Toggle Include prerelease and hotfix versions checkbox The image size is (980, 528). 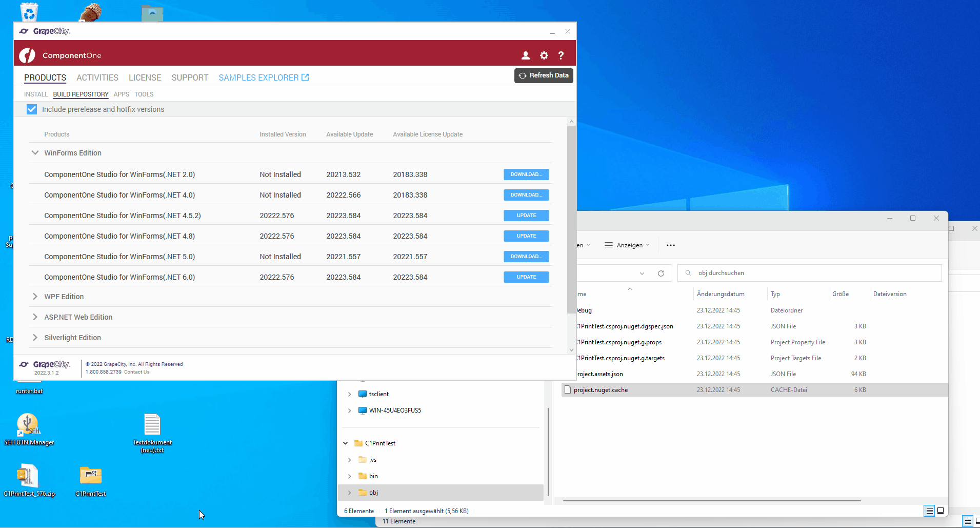32,109
